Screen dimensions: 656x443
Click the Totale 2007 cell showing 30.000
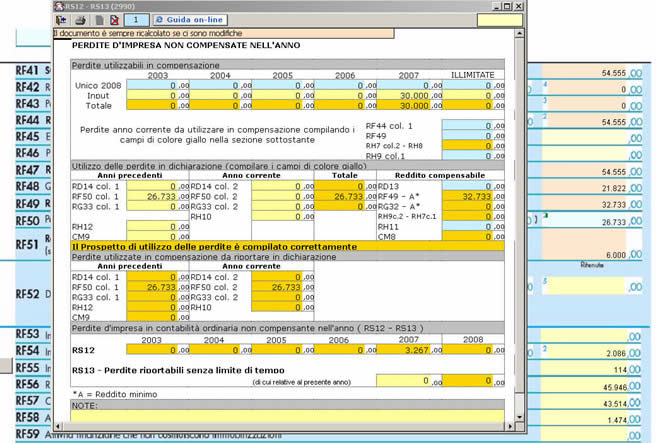tap(403, 106)
